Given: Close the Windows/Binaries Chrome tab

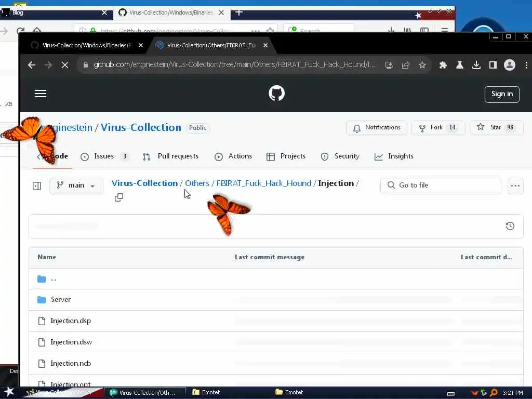Looking at the screenshot, I should coord(141,45).
